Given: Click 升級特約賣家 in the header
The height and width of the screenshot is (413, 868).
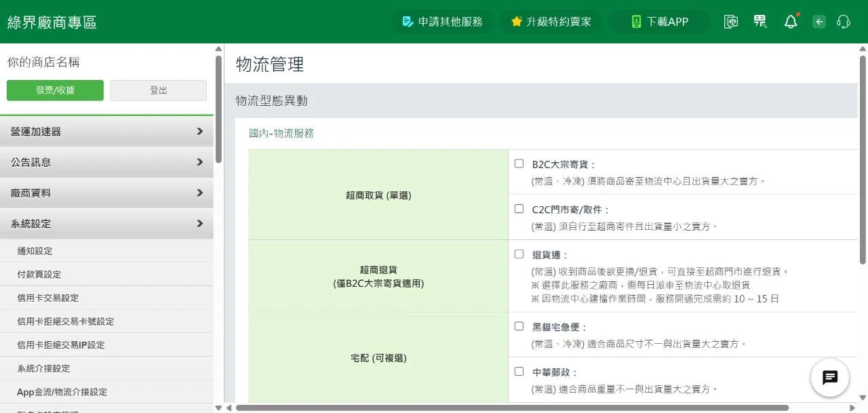Looking at the screenshot, I should (551, 22).
